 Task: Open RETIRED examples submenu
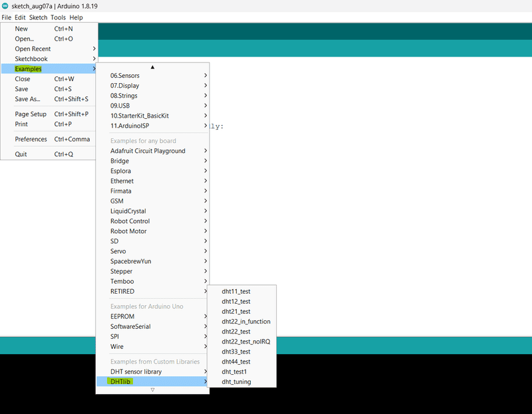pyautogui.click(x=152, y=291)
